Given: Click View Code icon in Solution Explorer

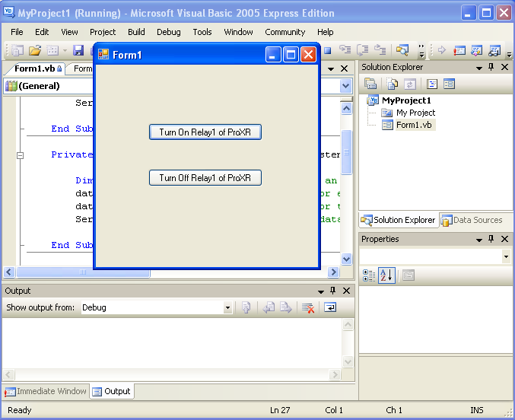Looking at the screenshot, I should pos(432,84).
